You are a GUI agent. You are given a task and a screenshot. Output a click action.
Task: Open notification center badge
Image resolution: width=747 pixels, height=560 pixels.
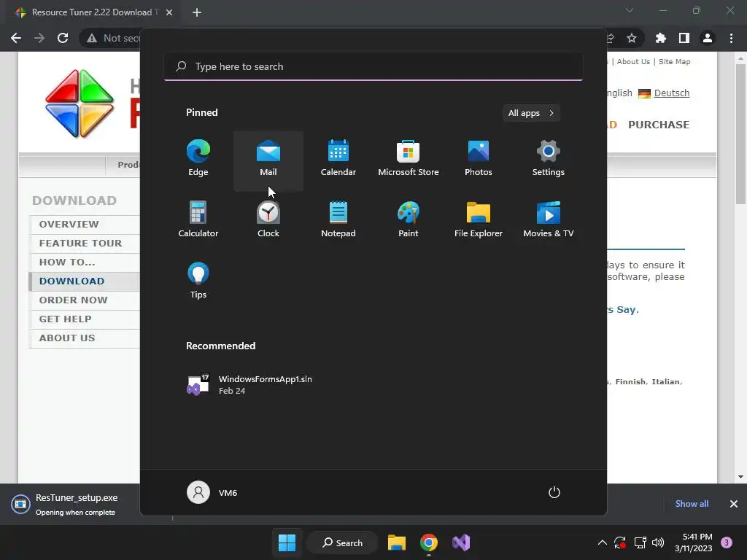click(x=727, y=542)
